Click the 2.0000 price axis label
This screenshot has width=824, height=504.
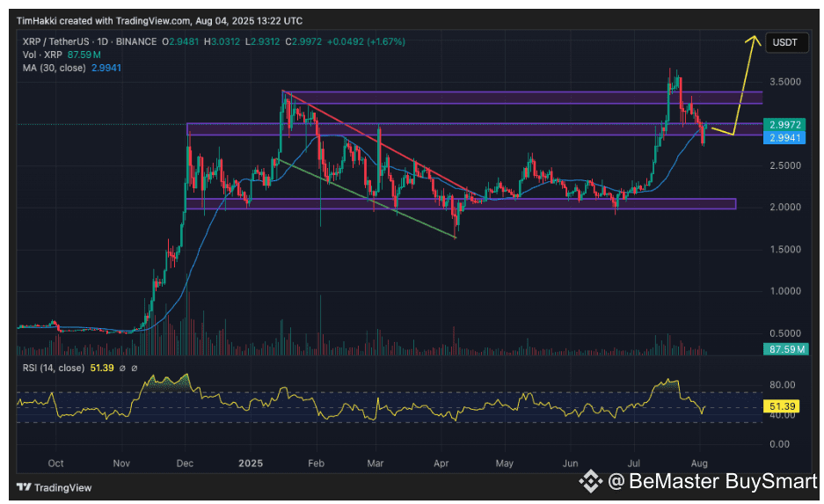(x=785, y=207)
